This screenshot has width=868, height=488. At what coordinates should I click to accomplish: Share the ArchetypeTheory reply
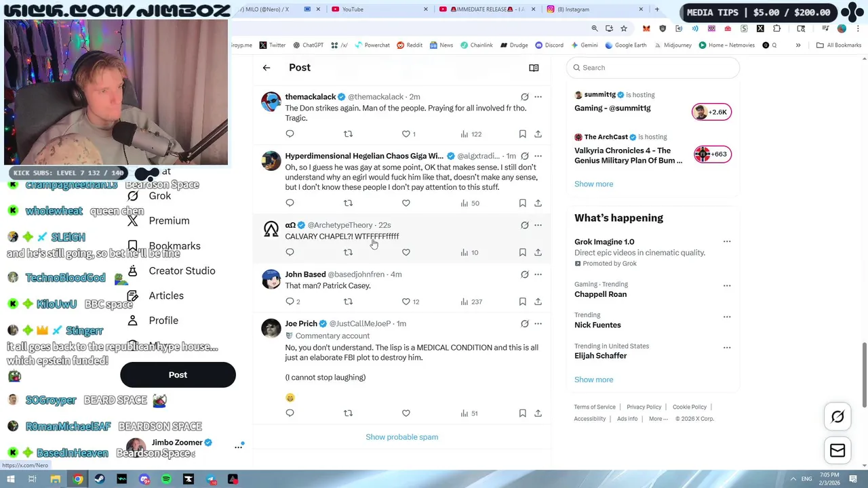pyautogui.click(x=538, y=252)
